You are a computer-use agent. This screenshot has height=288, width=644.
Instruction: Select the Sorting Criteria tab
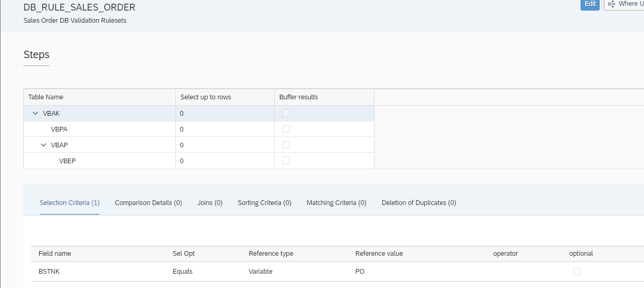[264, 203]
